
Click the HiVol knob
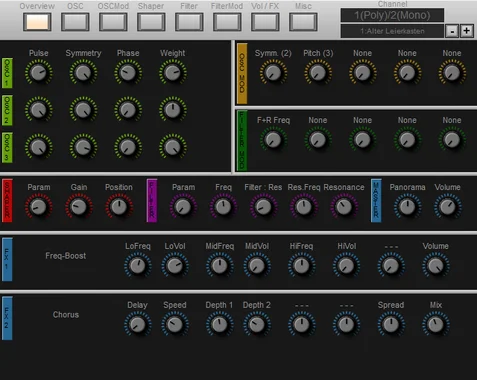point(346,266)
